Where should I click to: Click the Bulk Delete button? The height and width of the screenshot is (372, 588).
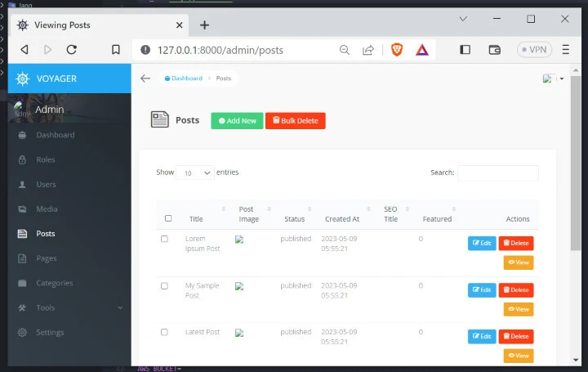point(296,120)
